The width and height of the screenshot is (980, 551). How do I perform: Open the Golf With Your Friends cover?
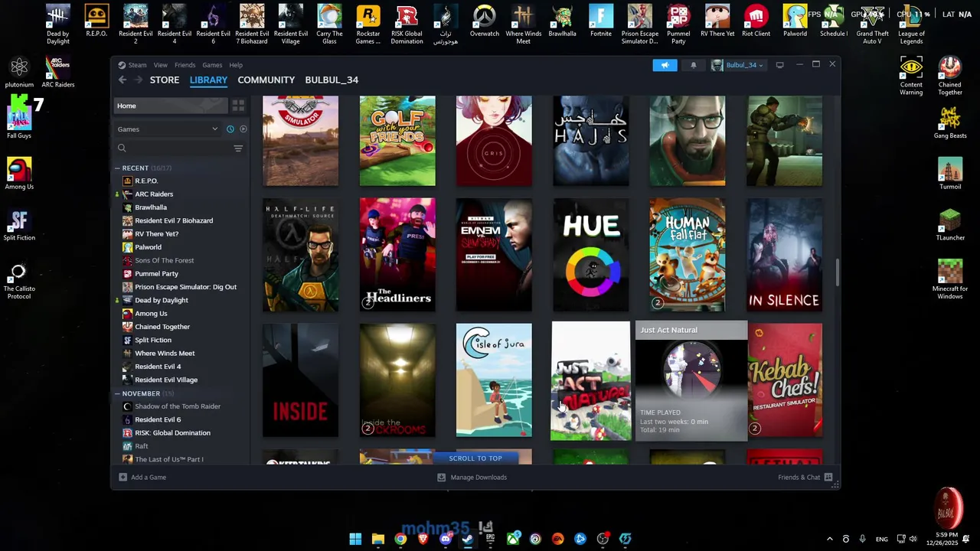pos(397,141)
